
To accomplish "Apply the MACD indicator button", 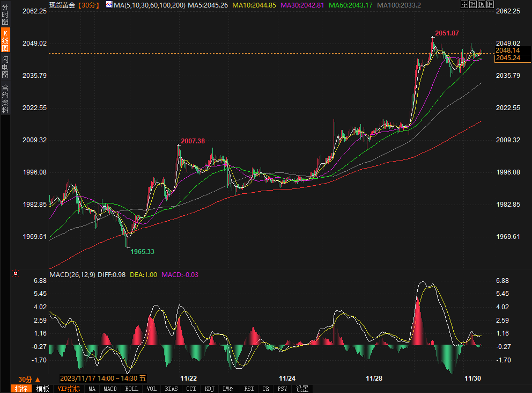I will pyautogui.click(x=110, y=389).
